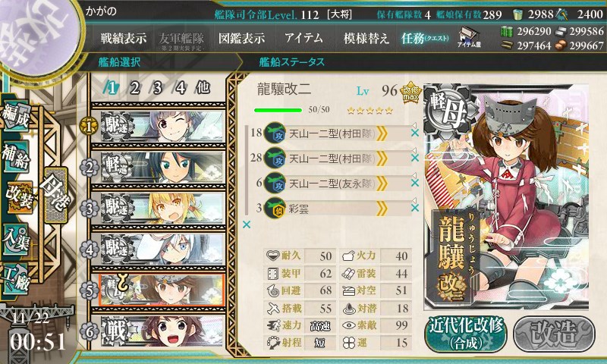Click the 母港 home port badge
The image size is (607, 364).
click(x=55, y=195)
